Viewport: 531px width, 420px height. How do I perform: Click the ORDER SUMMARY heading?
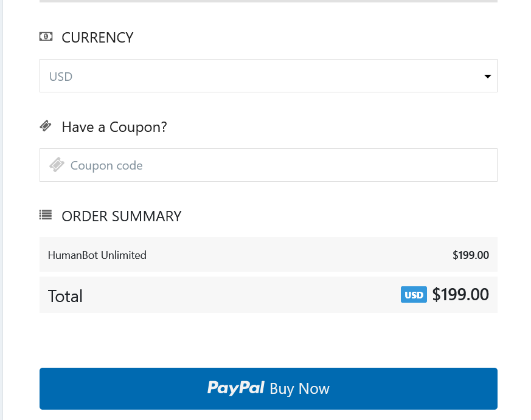[x=120, y=216]
